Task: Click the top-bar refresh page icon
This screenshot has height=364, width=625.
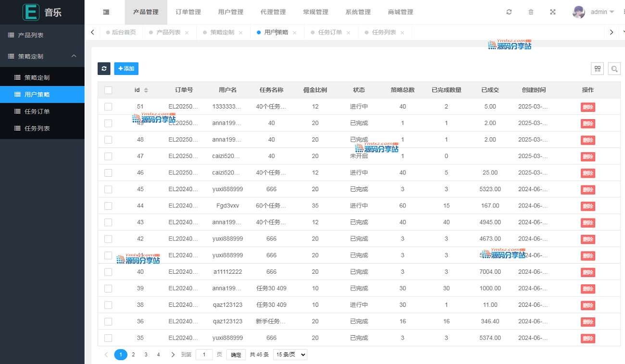Action: [x=509, y=12]
